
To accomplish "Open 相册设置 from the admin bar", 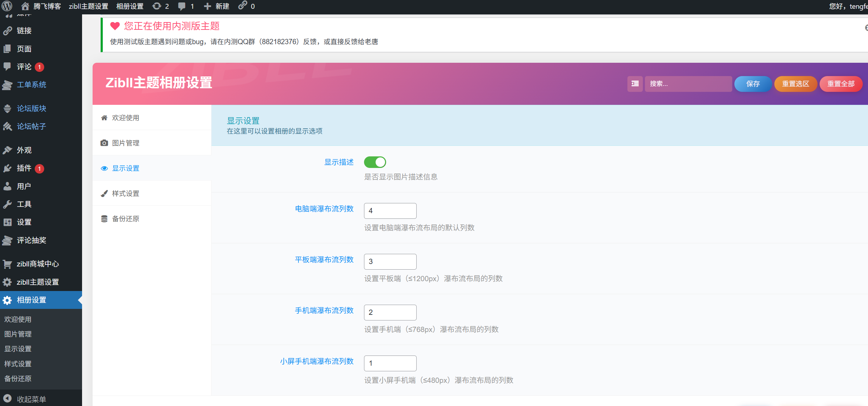I will click(130, 6).
